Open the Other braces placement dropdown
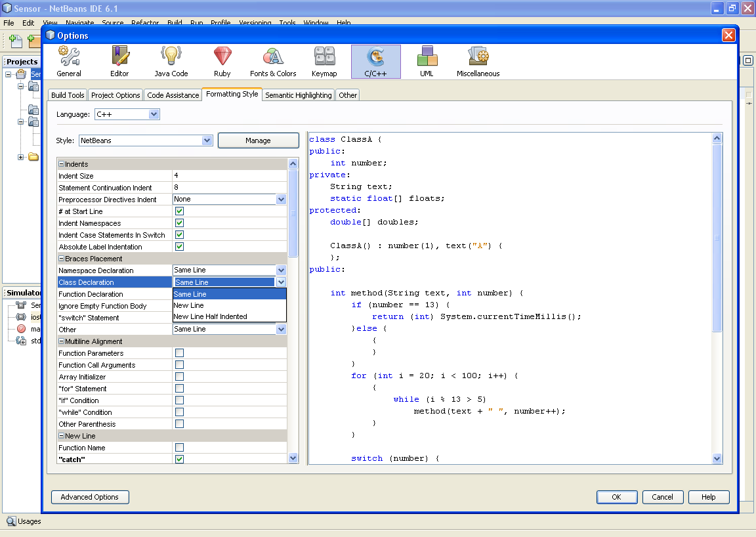 281,329
